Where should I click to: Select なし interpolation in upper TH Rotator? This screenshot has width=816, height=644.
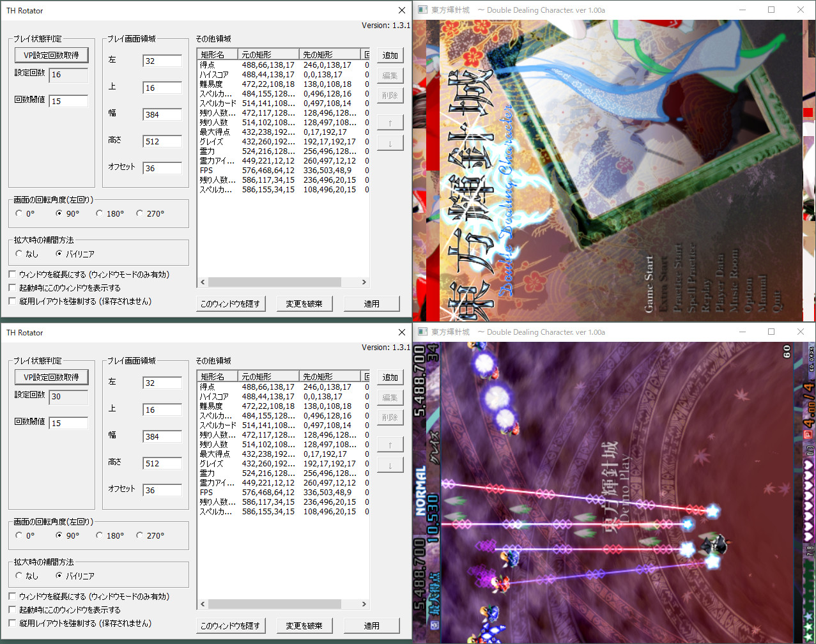[19, 254]
